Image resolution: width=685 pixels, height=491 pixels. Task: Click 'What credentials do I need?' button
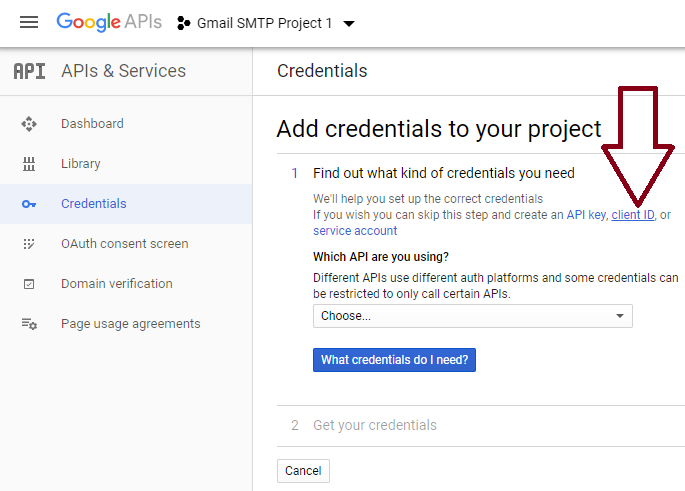point(394,360)
